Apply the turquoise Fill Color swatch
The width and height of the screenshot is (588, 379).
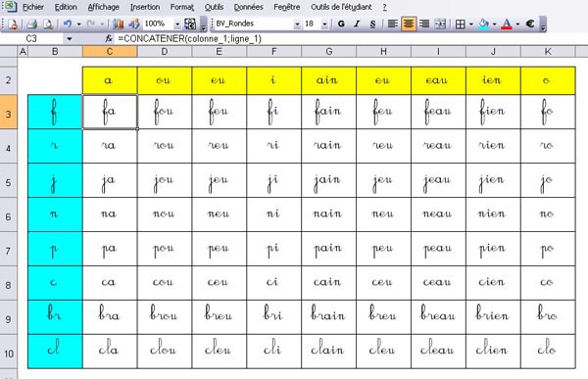point(484,24)
